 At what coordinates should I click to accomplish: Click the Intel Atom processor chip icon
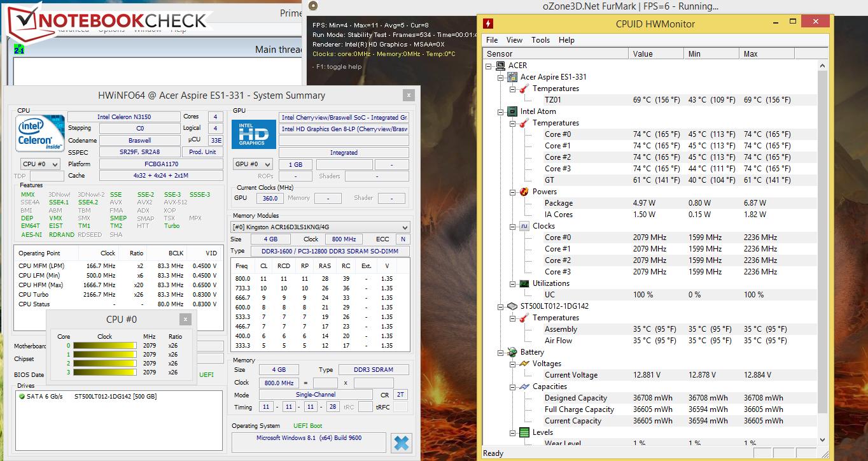pos(512,111)
